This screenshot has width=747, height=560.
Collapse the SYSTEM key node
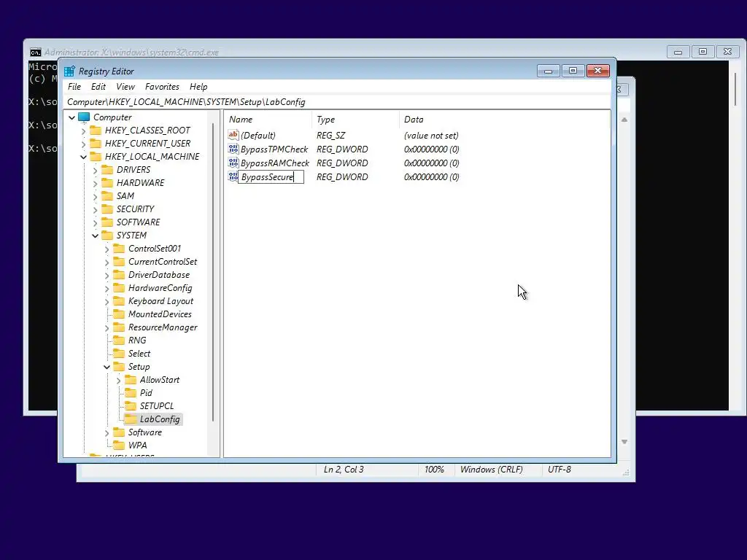click(96, 236)
